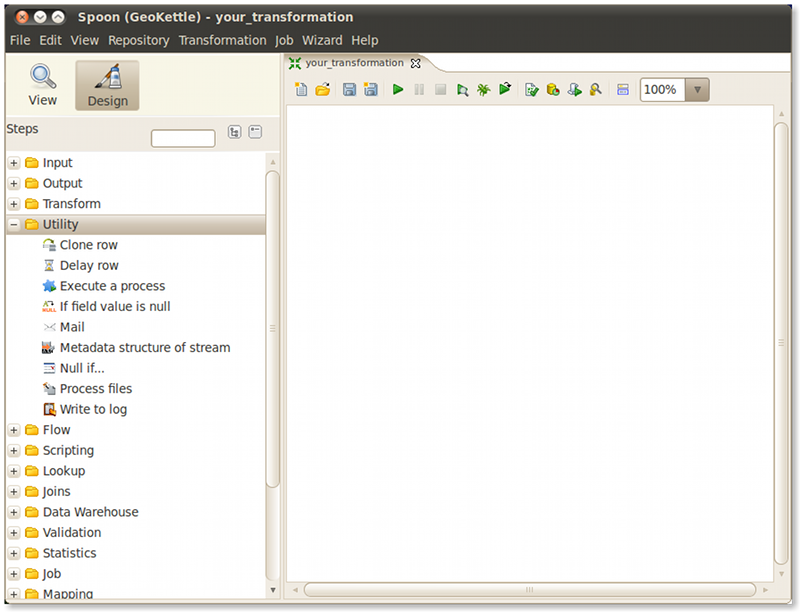
Task: Click the canvas horizontal scrollbar
Action: tap(530, 590)
